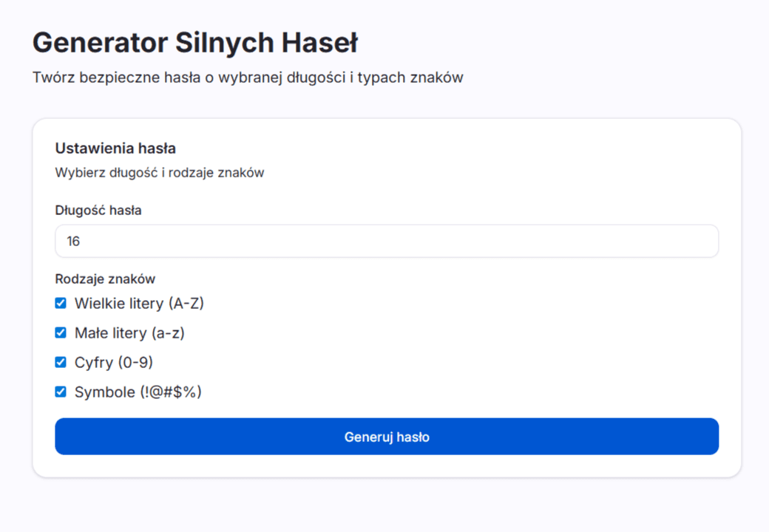The height and width of the screenshot is (532, 769).
Task: Click the 'Rodzaje znaków' group label
Action: (x=105, y=279)
